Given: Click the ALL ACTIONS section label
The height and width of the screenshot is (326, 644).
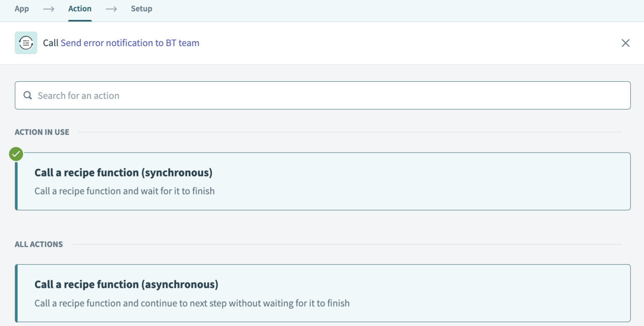Looking at the screenshot, I should click(x=39, y=244).
